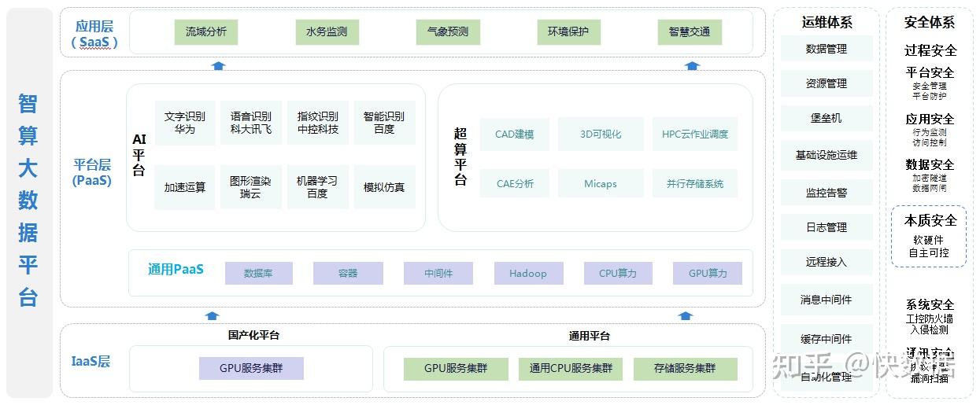Click the 国产化平台 heading
Image resolution: width=980 pixels, height=405 pixels.
click(253, 335)
